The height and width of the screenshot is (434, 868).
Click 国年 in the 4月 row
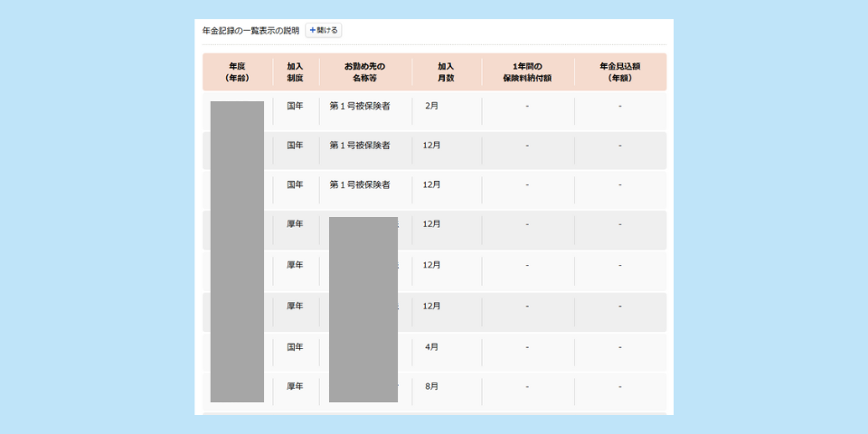(295, 347)
